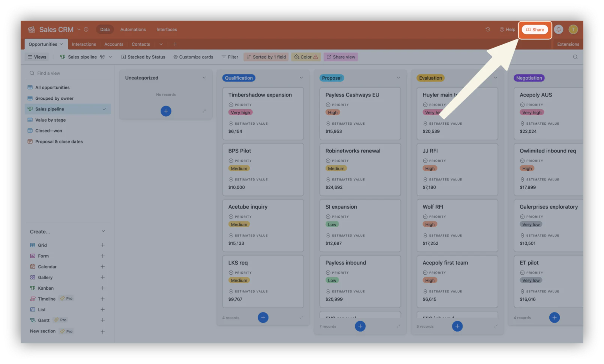The image size is (604, 364).
Task: Click the search magnifier icon in toolbar
Action: point(575,57)
